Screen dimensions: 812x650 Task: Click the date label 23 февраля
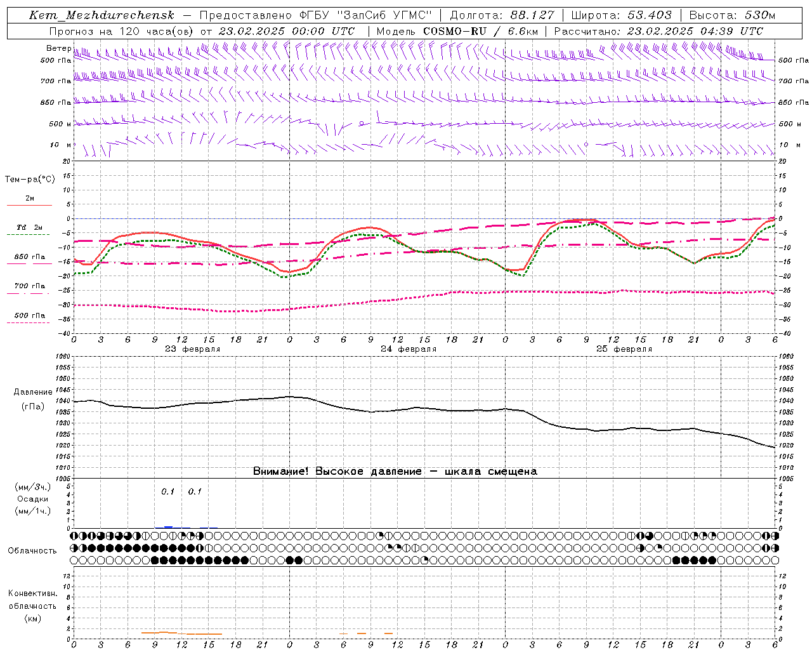pyautogui.click(x=193, y=349)
